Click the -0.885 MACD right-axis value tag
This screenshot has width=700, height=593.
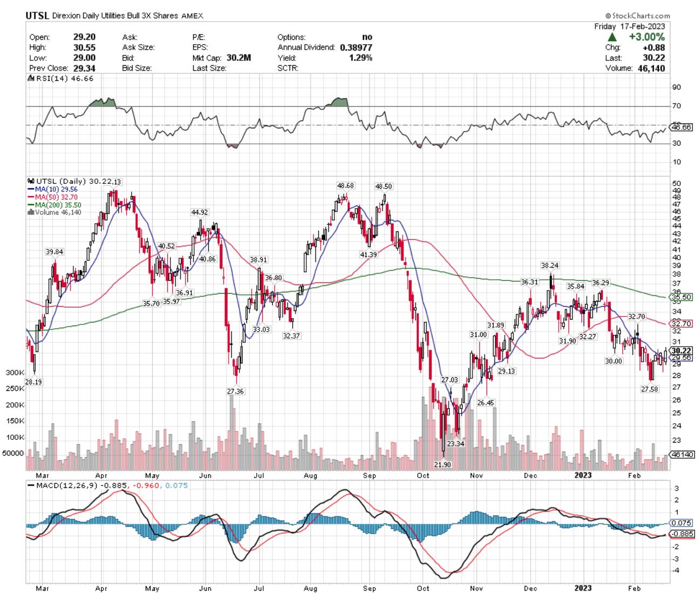[x=681, y=534]
